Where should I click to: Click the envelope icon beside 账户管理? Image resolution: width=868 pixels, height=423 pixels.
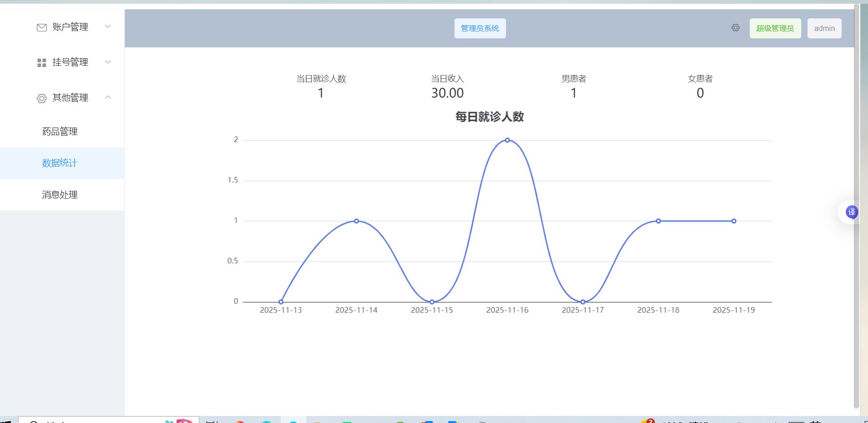42,28
